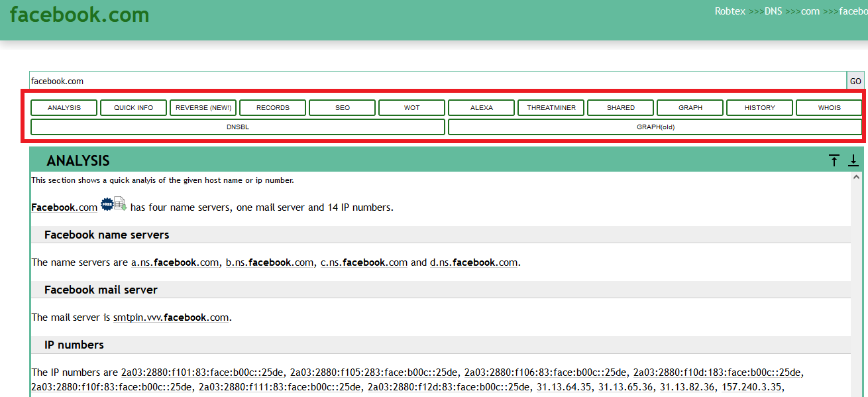Open mail server smtpin.vvv.facebook.com link
Image resolution: width=868 pixels, height=397 pixels.
[171, 317]
